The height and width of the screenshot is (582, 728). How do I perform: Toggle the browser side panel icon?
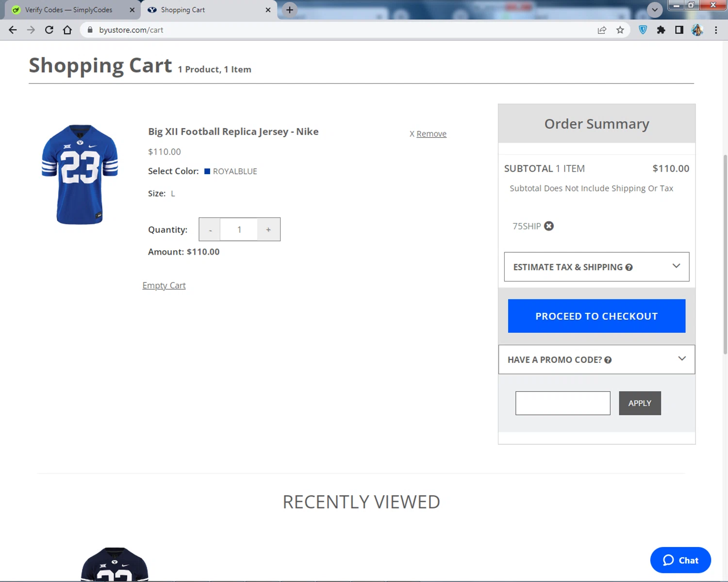[679, 30]
